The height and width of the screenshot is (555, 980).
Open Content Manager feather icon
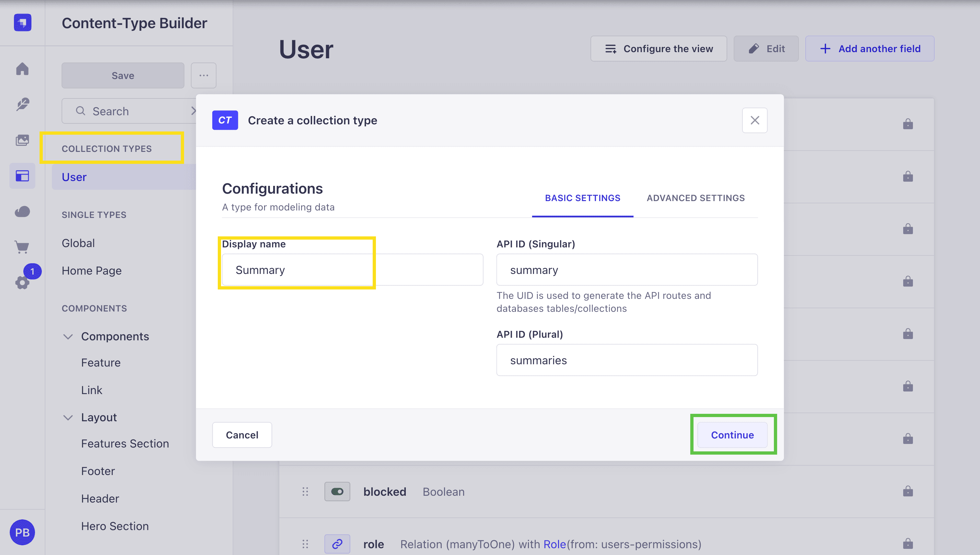pos(22,105)
